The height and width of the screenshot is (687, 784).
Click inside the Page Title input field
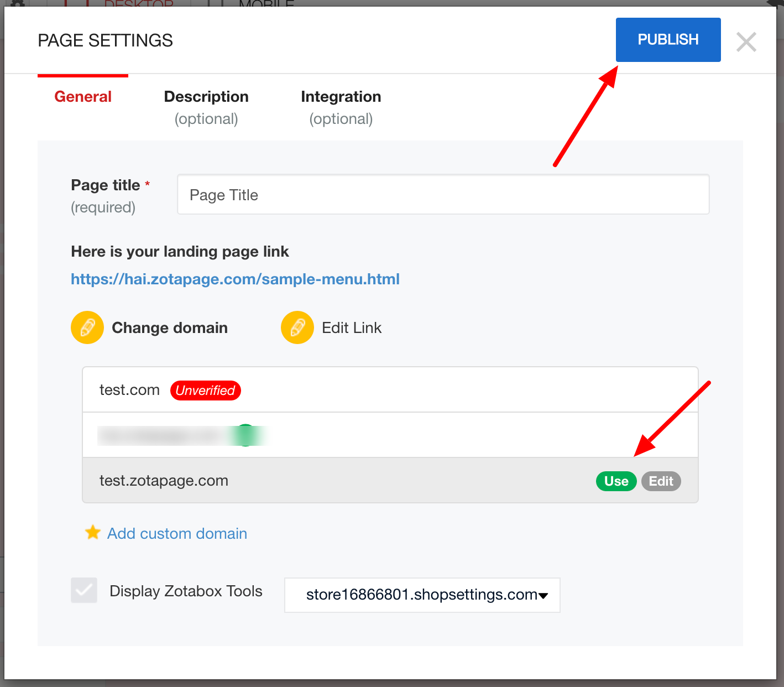tap(442, 194)
